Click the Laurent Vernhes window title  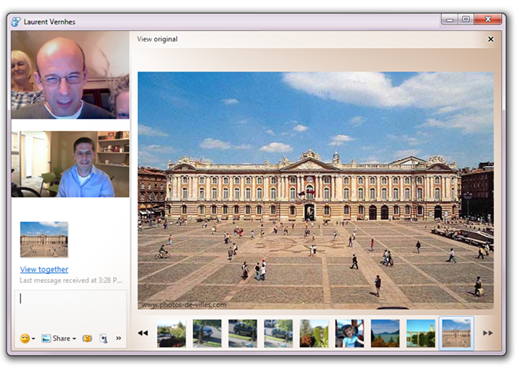click(49, 22)
